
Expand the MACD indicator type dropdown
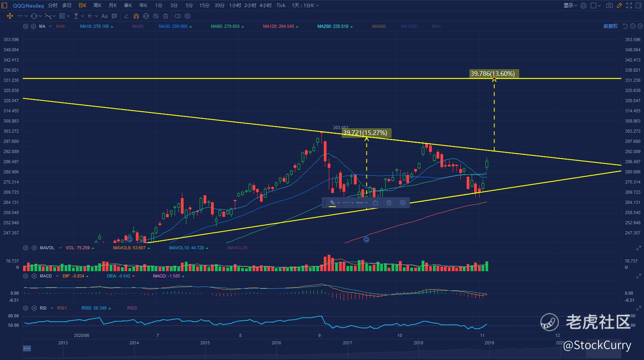click(x=56, y=276)
